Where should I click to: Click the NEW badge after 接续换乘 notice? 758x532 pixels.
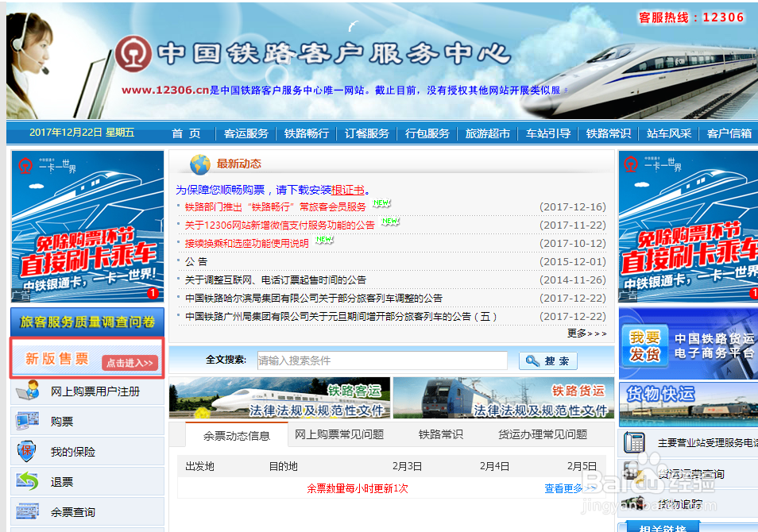click(x=324, y=240)
